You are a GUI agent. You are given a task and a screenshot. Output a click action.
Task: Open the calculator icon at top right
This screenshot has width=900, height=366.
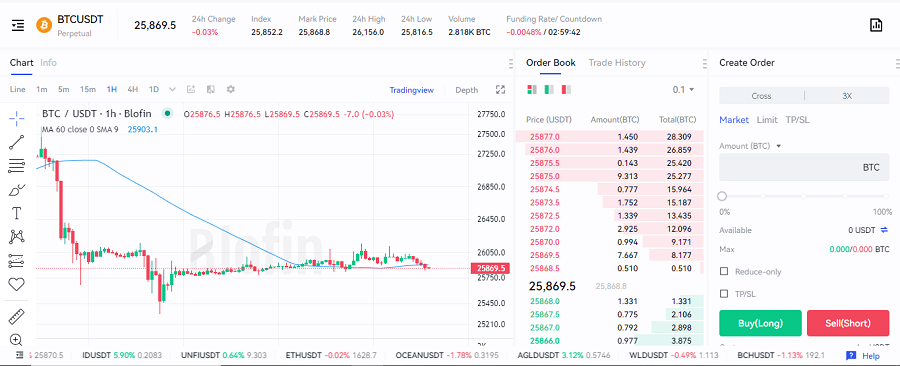click(876, 25)
